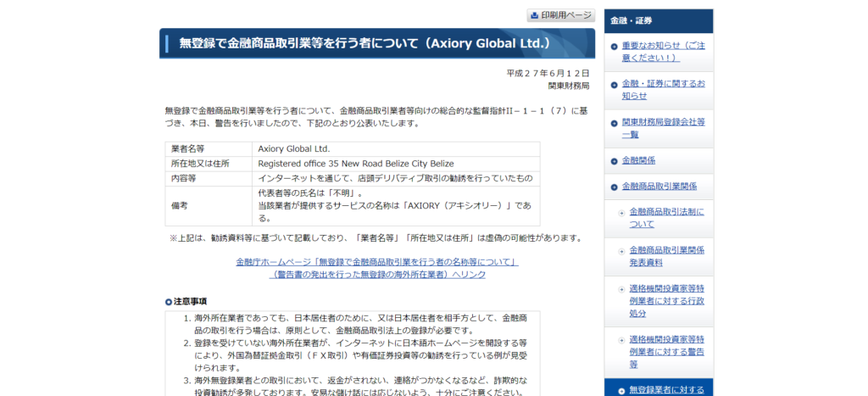Click the printer icon in print button
Screen dimensions: 868x396
[534, 15]
